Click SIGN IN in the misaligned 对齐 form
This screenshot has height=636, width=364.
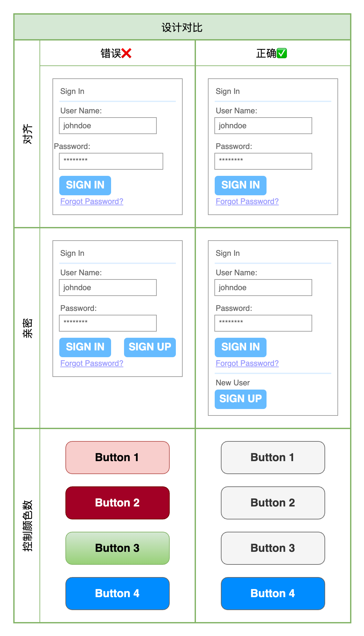85,185
